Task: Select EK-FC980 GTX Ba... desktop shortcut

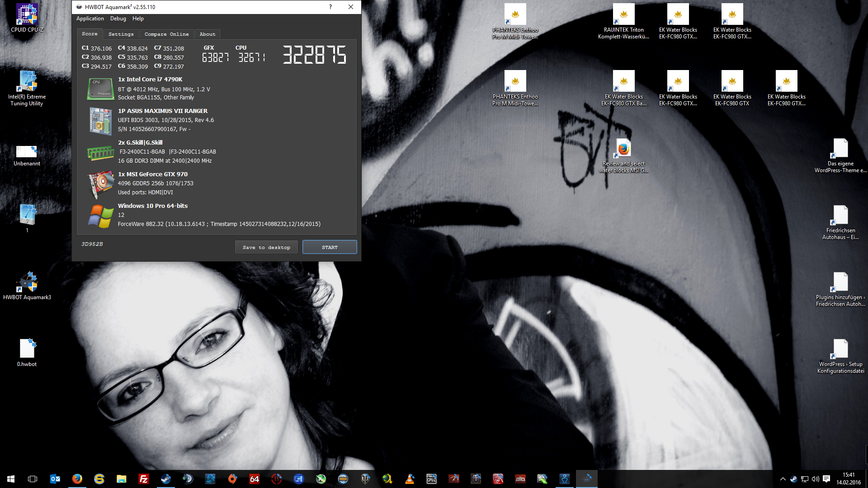Action: pyautogui.click(x=624, y=88)
